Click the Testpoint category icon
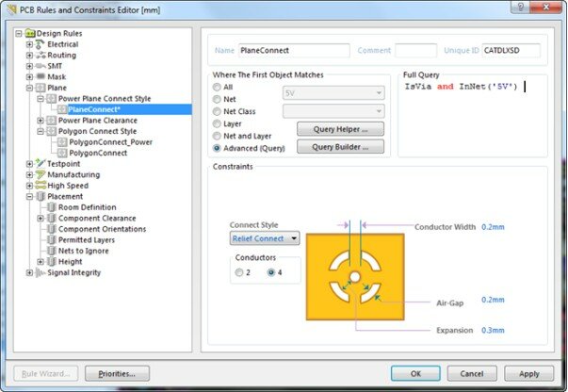The height and width of the screenshot is (392, 568). click(41, 164)
